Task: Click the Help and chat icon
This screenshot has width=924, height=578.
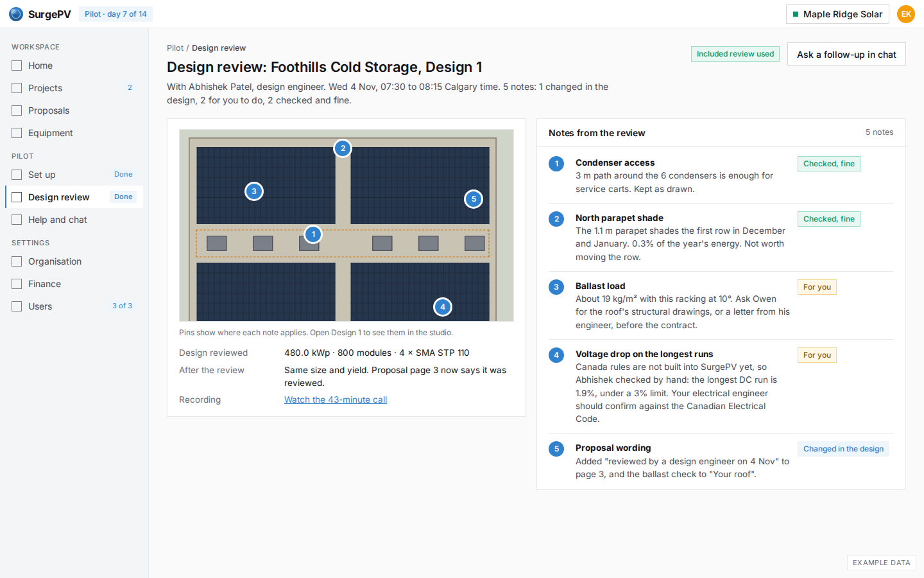Action: coord(17,220)
